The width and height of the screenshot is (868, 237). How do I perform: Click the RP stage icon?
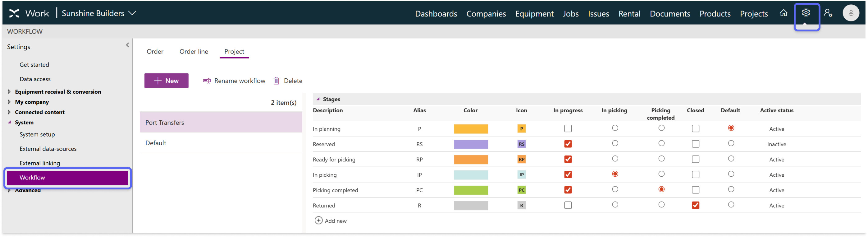pyautogui.click(x=521, y=159)
